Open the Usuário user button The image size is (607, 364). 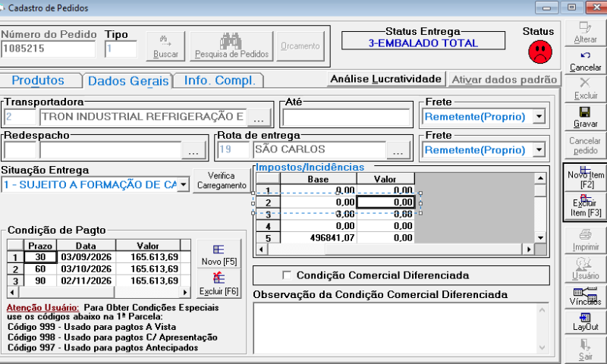[585, 269]
